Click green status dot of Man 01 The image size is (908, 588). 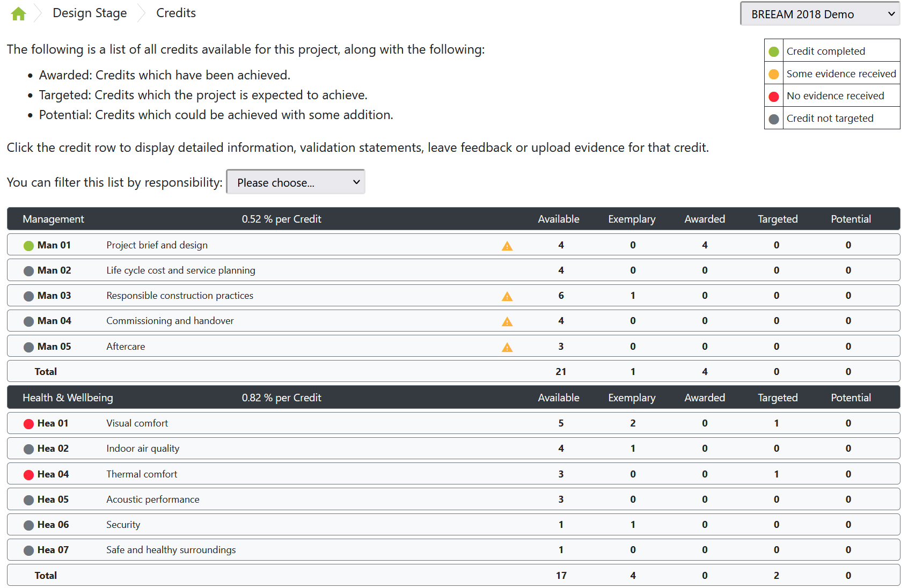[x=29, y=246]
